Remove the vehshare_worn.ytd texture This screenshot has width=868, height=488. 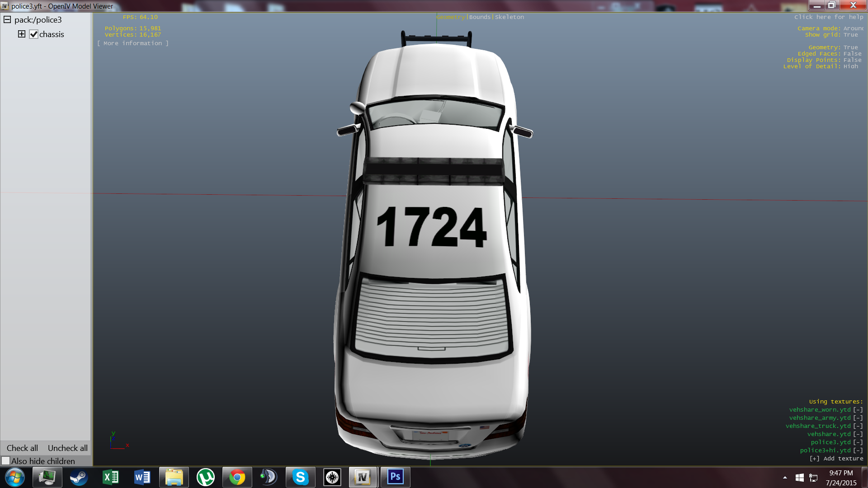858,410
